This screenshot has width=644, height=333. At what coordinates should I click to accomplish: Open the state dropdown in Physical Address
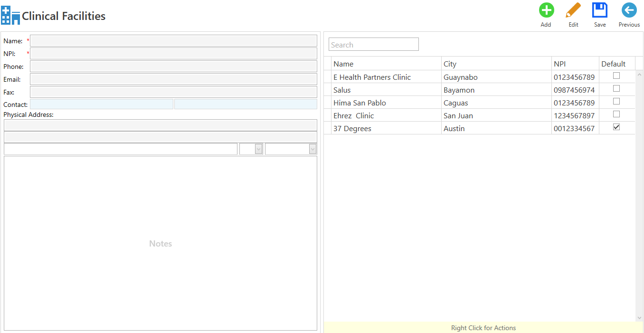point(258,149)
